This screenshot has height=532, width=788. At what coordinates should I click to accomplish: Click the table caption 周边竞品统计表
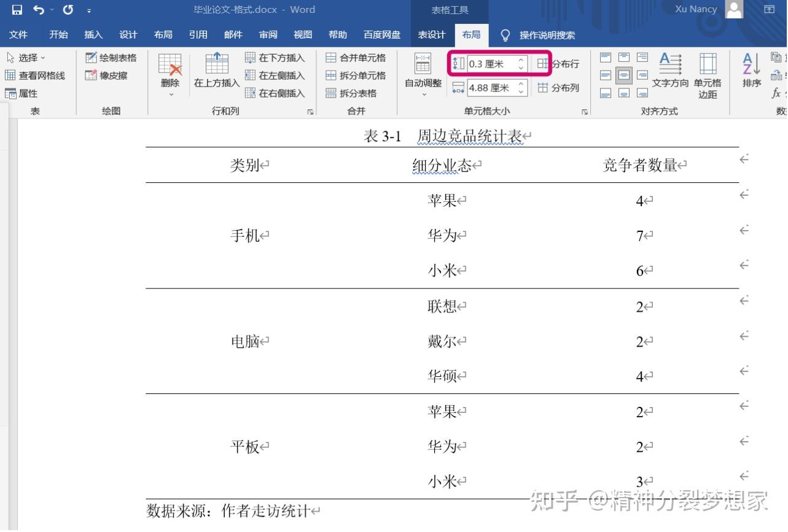coord(470,136)
